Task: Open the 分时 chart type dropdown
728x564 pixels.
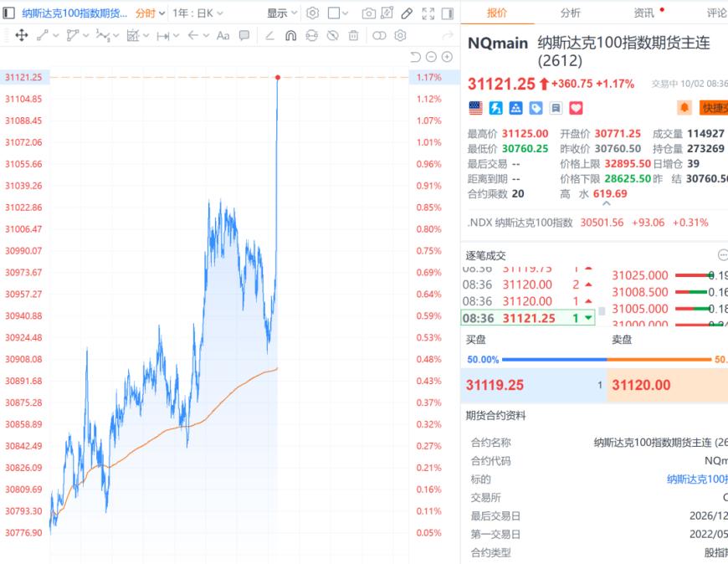Action: pyautogui.click(x=150, y=13)
